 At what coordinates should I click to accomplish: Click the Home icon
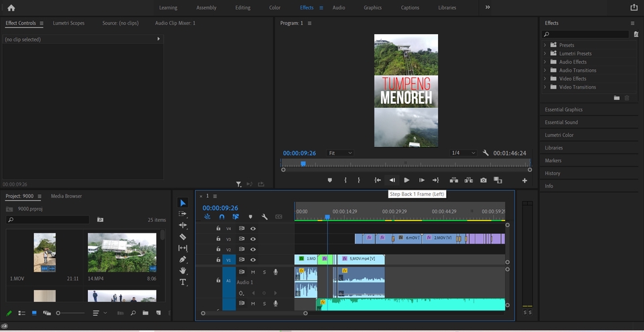point(11,8)
